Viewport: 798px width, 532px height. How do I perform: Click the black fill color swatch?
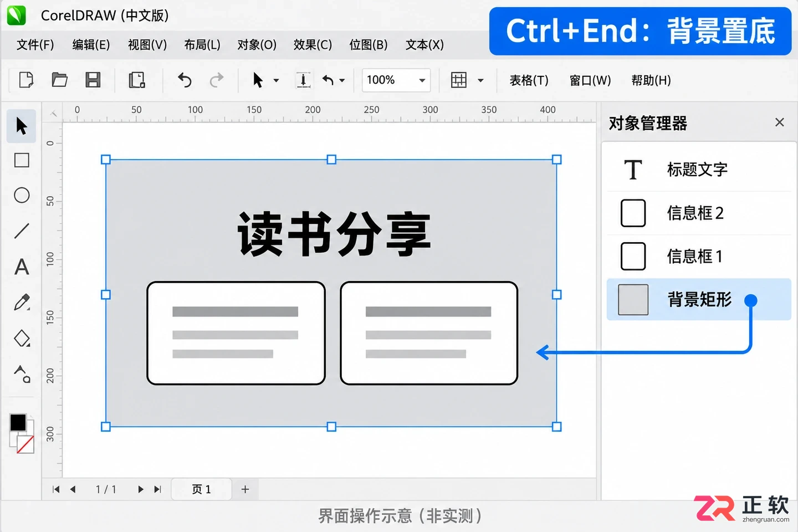[x=18, y=422]
